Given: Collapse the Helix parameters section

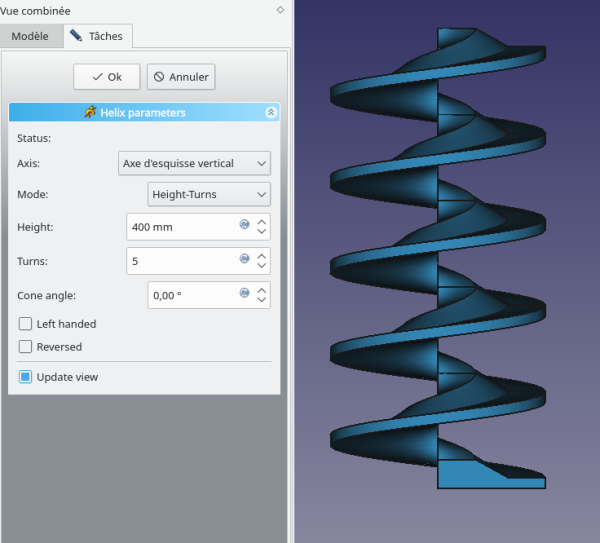Looking at the screenshot, I should coord(271,112).
